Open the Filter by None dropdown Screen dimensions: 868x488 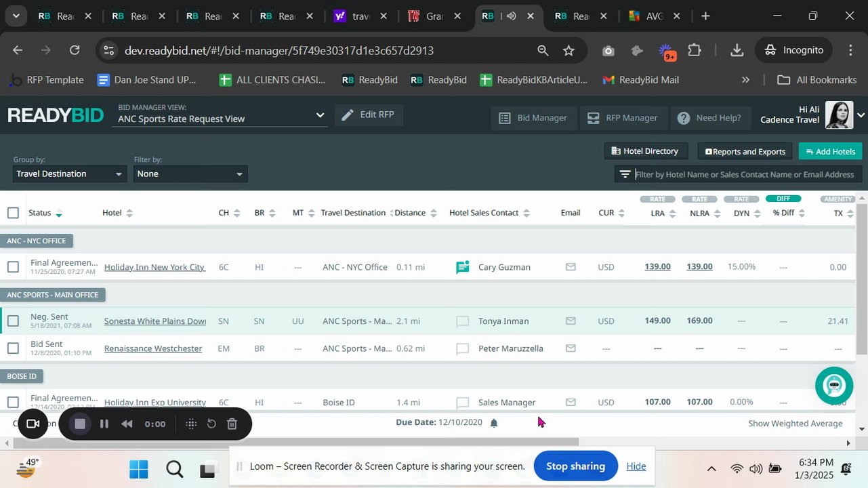(190, 174)
